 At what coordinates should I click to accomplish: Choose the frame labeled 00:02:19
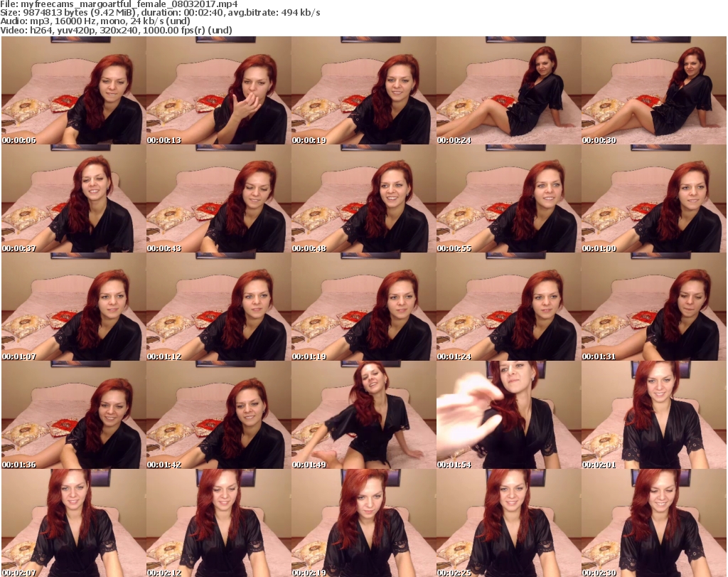point(363,523)
